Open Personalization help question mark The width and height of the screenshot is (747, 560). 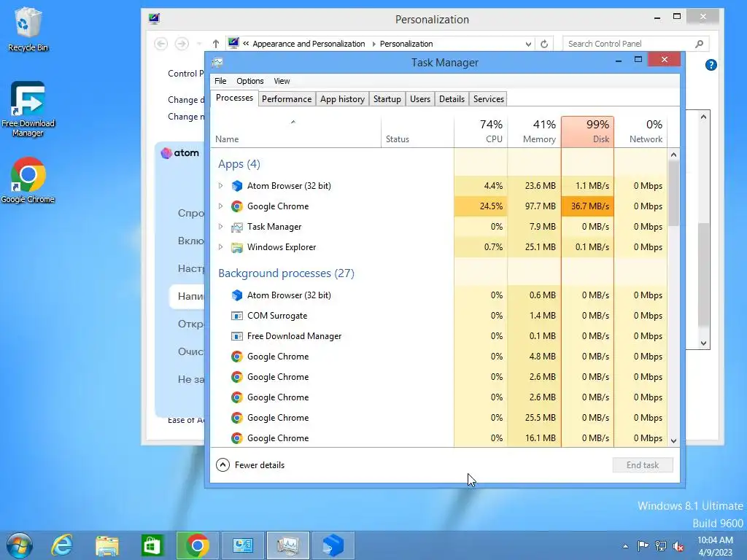pos(711,65)
